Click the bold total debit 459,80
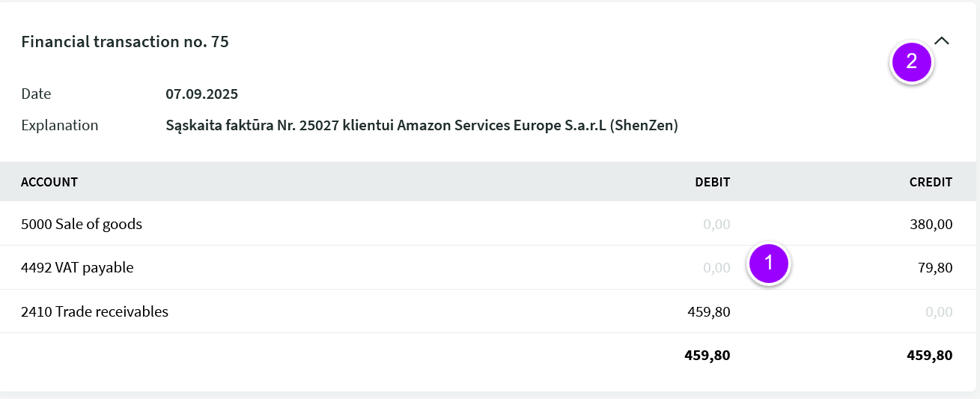The width and height of the screenshot is (980, 399). [x=707, y=356]
